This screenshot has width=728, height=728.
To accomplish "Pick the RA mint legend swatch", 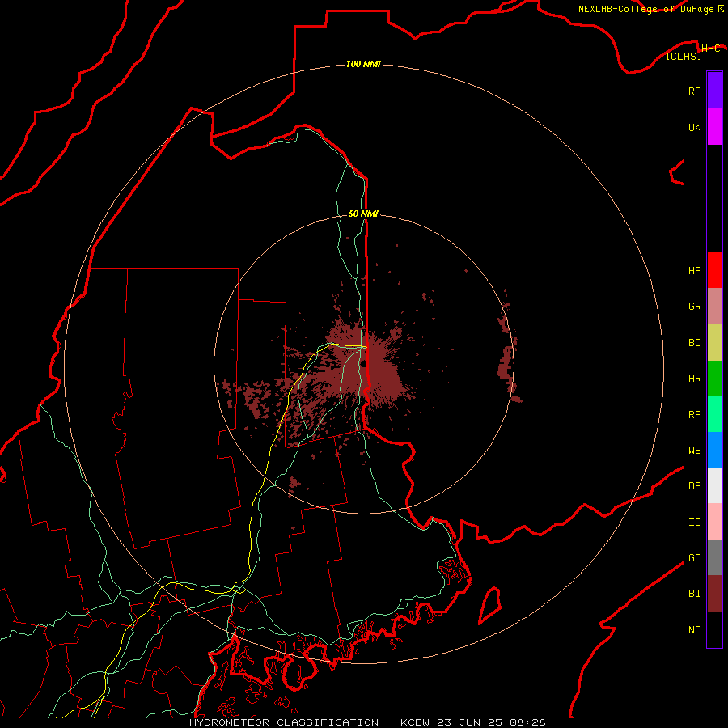I will pyautogui.click(x=714, y=414).
